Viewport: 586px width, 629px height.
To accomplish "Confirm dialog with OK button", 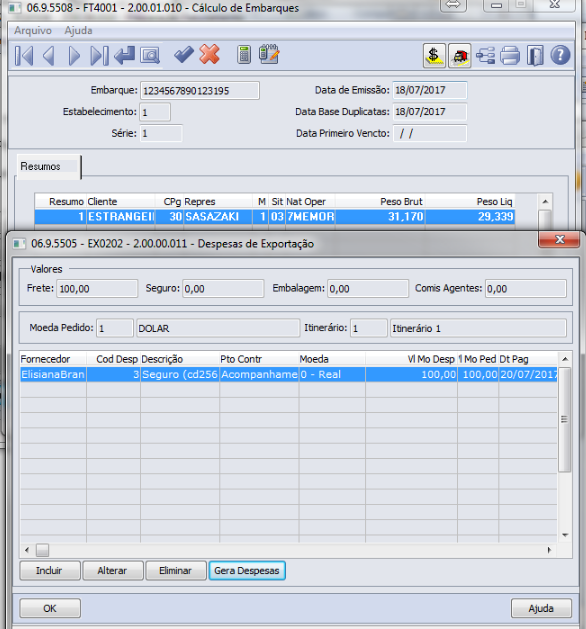I will [x=50, y=608].
